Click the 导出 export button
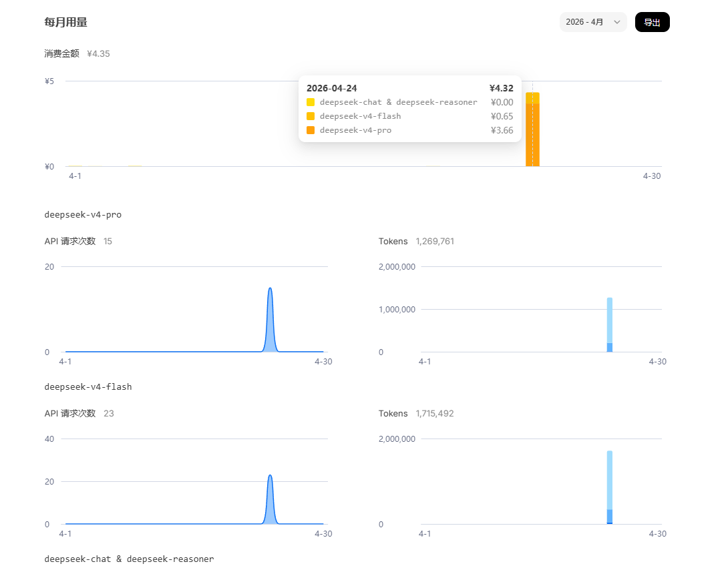Screen dimensions: 728x574 coord(652,22)
